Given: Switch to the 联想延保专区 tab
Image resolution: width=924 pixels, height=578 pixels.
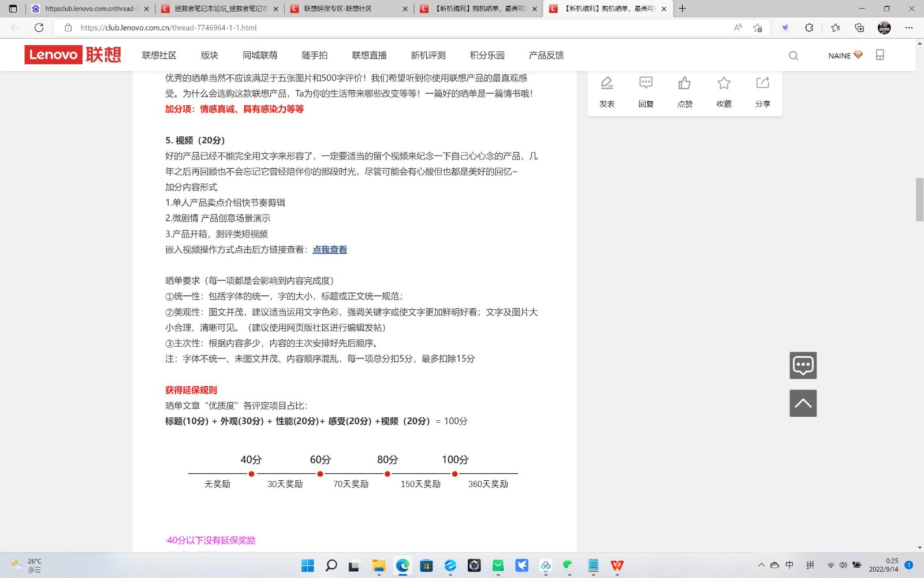Looking at the screenshot, I should pos(348,9).
